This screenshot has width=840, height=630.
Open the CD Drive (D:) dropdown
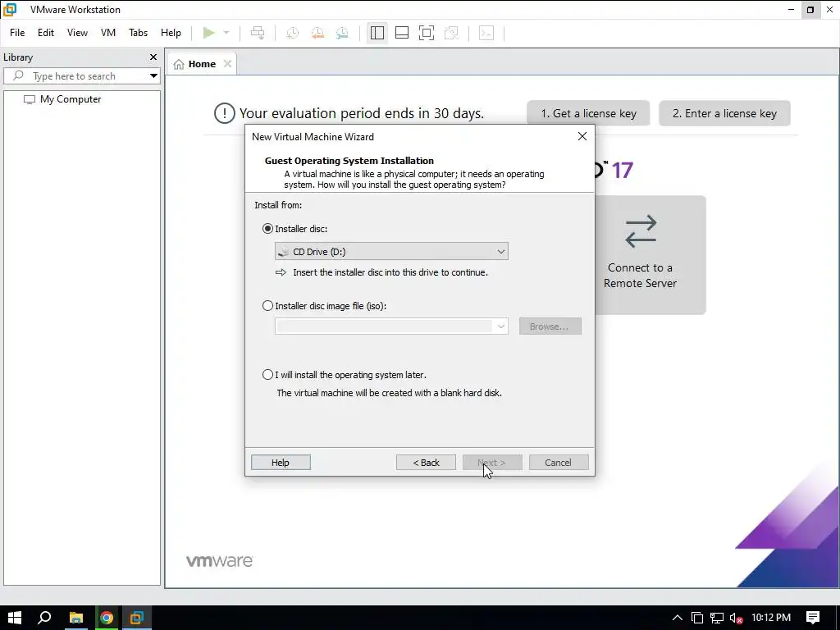click(391, 251)
